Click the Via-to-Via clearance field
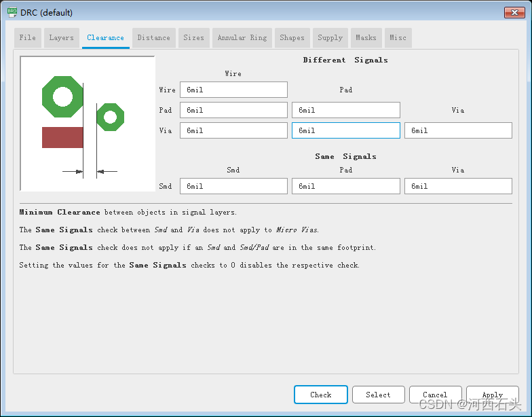Image resolution: width=532 pixels, height=417 pixels. tap(459, 130)
